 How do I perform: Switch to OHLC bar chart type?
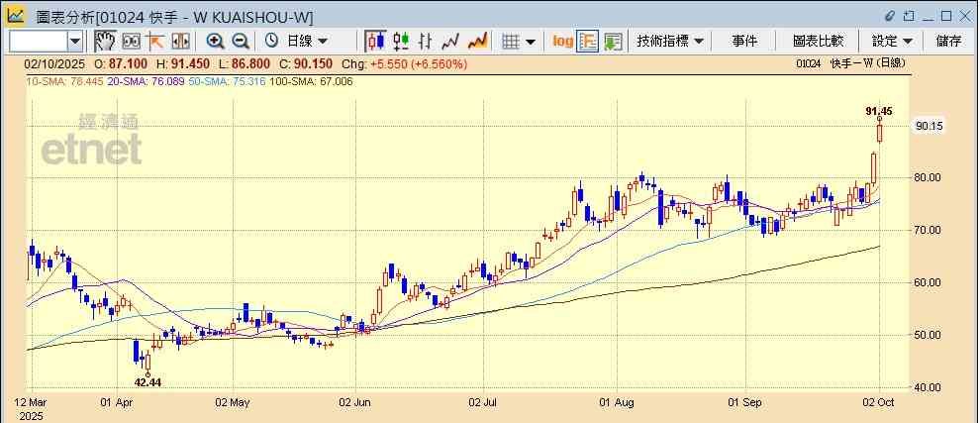click(427, 41)
